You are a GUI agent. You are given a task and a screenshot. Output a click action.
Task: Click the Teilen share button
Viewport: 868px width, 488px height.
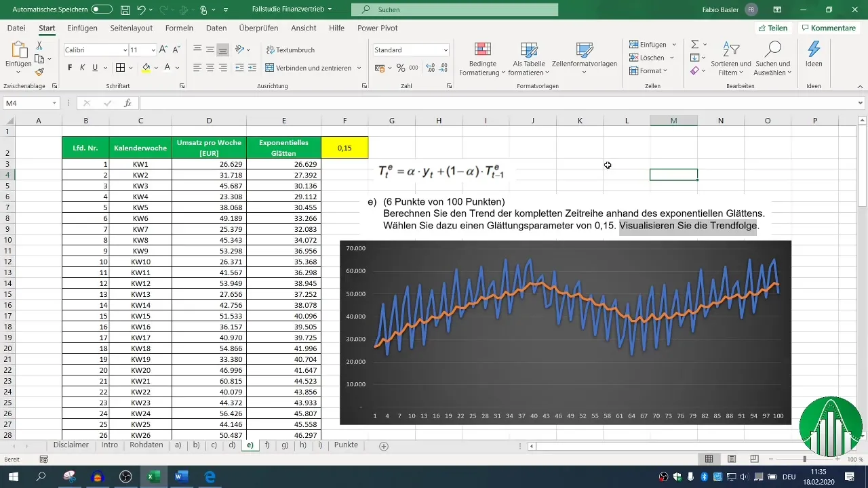pos(772,28)
